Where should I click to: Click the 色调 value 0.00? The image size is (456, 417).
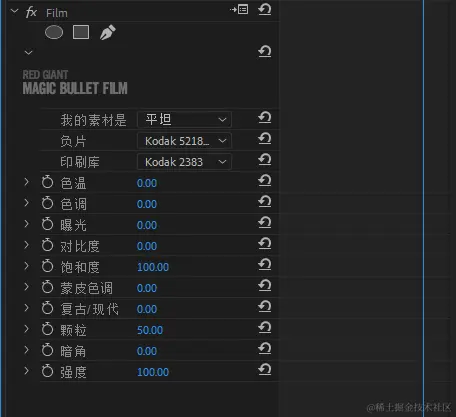147,204
